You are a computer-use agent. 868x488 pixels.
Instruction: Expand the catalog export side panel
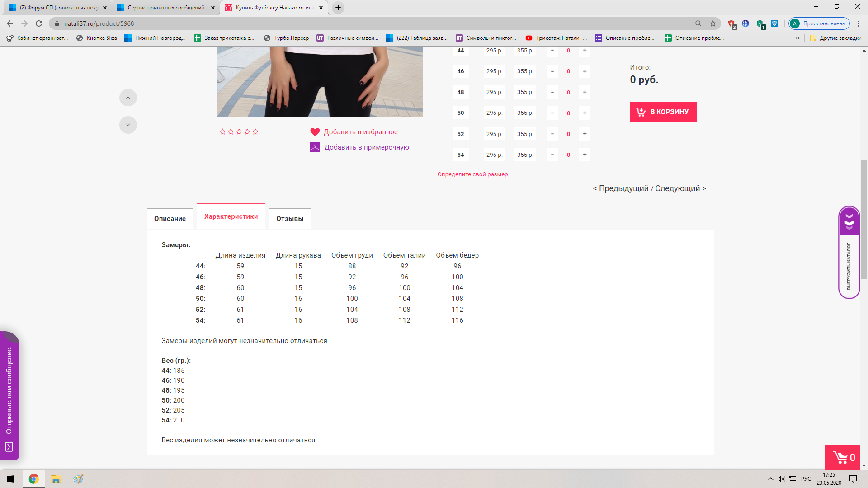[x=849, y=221]
